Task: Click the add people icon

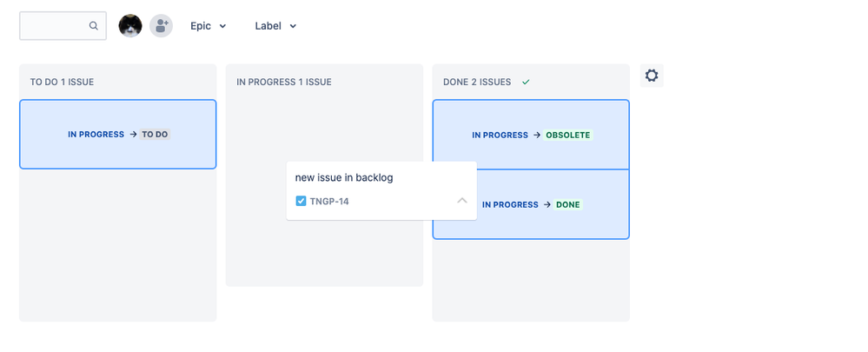Action: click(161, 25)
